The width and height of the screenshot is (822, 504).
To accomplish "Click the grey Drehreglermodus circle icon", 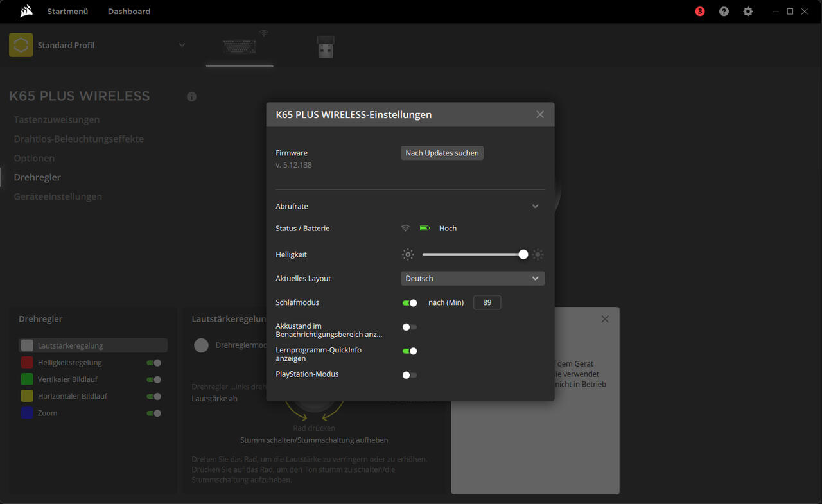I will click(202, 345).
